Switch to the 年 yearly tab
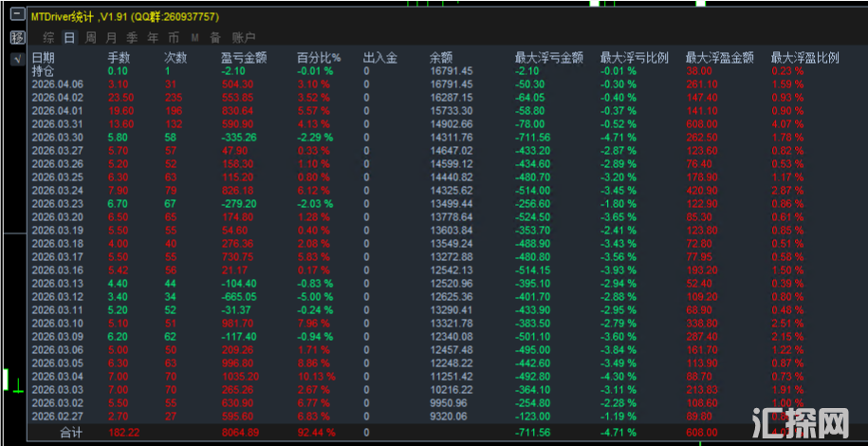The width and height of the screenshot is (868, 446). pyautogui.click(x=153, y=38)
